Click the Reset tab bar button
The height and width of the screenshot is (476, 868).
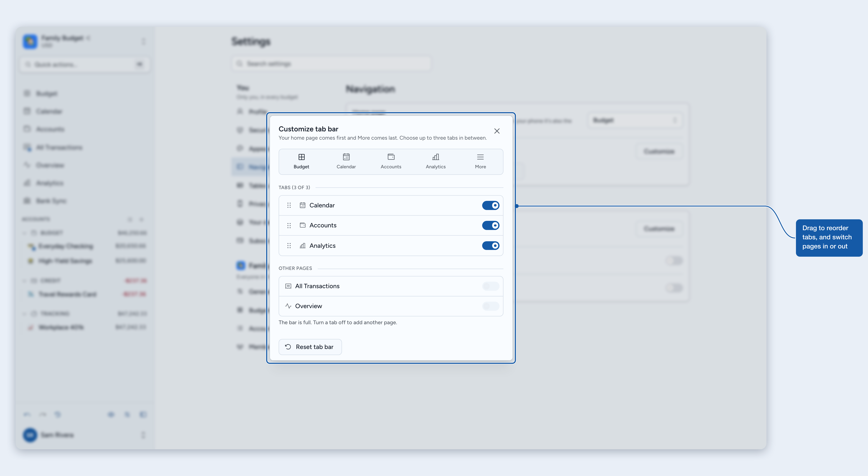(310, 347)
